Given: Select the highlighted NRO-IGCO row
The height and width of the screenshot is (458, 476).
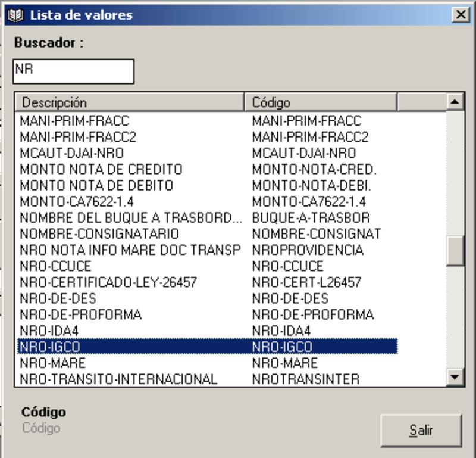Looking at the screenshot, I should click(x=50, y=347).
